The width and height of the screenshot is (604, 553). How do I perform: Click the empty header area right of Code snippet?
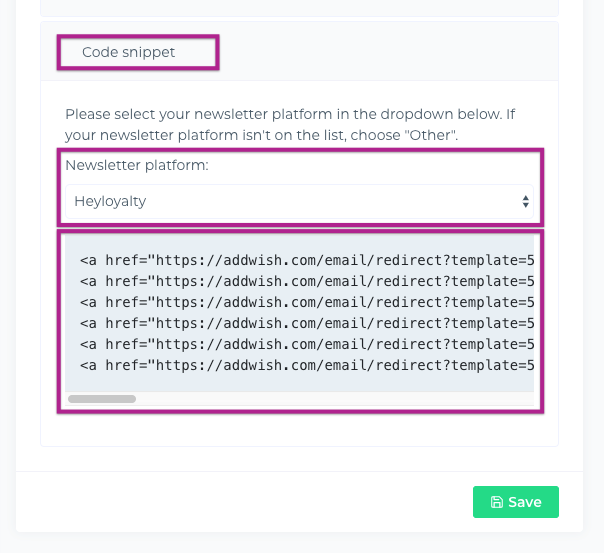point(390,52)
